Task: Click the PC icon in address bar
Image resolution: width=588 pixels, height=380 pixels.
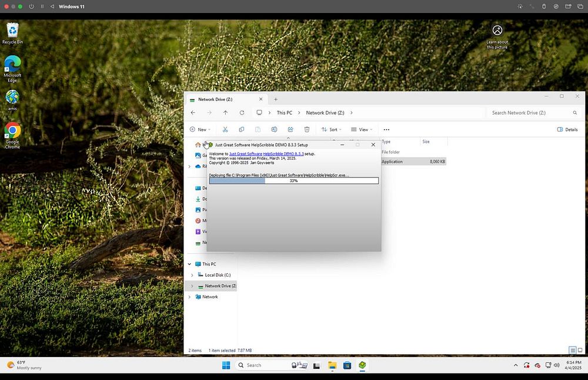Action: click(x=259, y=113)
